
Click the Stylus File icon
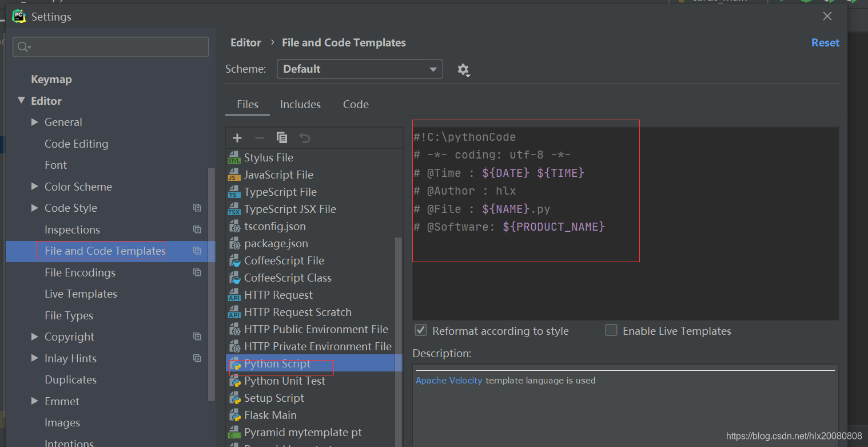click(x=234, y=157)
